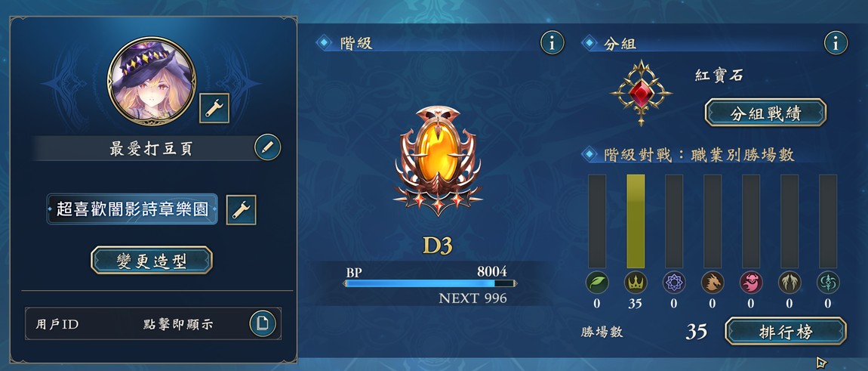This screenshot has width=868, height=371.
Task: Select the yellow crown class icon
Action: (x=636, y=283)
